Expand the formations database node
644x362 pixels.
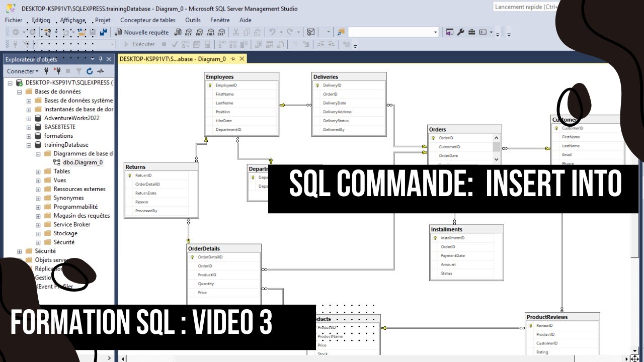(29, 136)
